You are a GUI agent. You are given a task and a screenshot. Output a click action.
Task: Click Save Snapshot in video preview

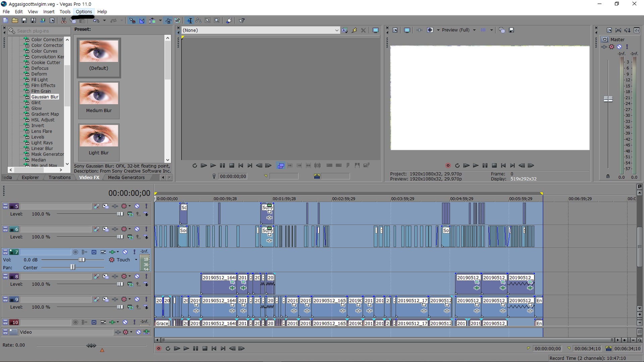pos(511,30)
